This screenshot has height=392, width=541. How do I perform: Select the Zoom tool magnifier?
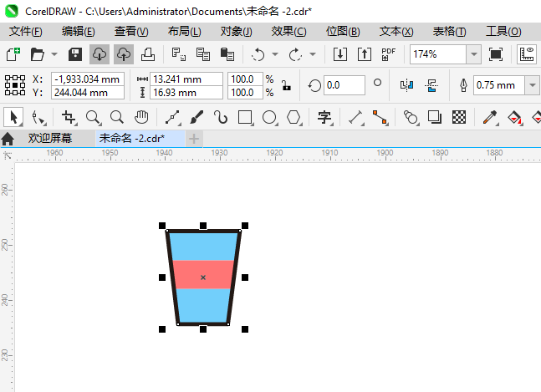tap(93, 117)
